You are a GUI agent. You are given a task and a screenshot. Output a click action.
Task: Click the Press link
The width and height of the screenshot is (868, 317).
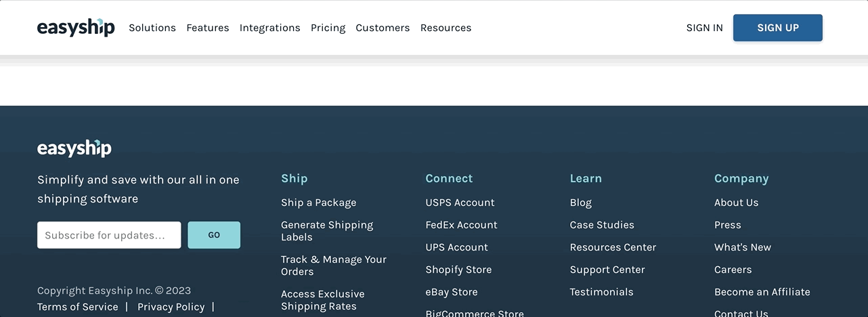click(728, 225)
